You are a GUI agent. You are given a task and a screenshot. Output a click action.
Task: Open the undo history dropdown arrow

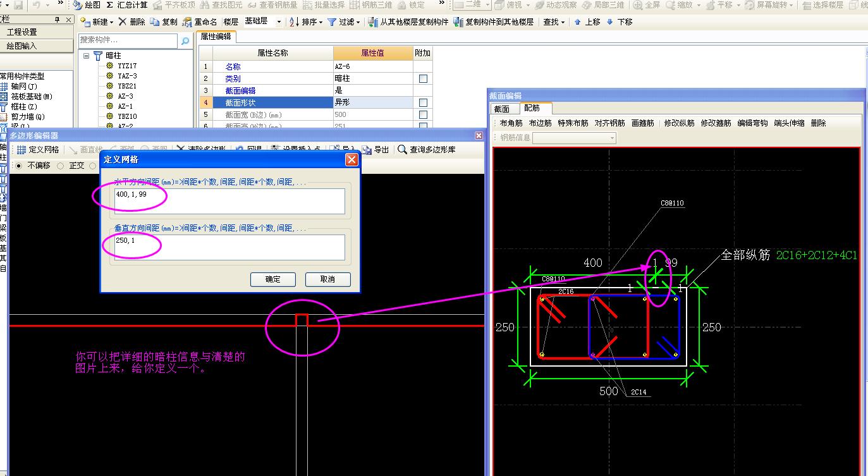tap(48, 5)
